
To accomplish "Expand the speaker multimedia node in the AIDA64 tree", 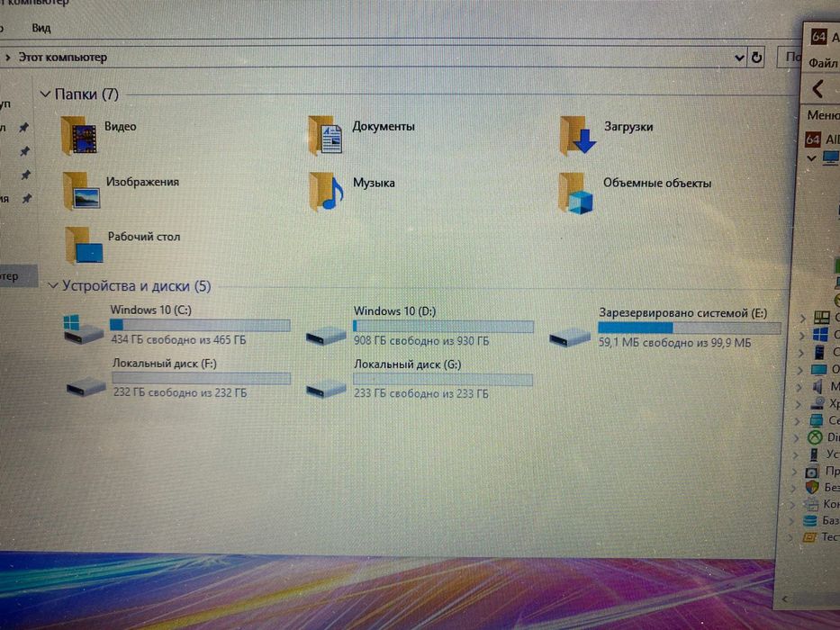I will tap(799, 387).
